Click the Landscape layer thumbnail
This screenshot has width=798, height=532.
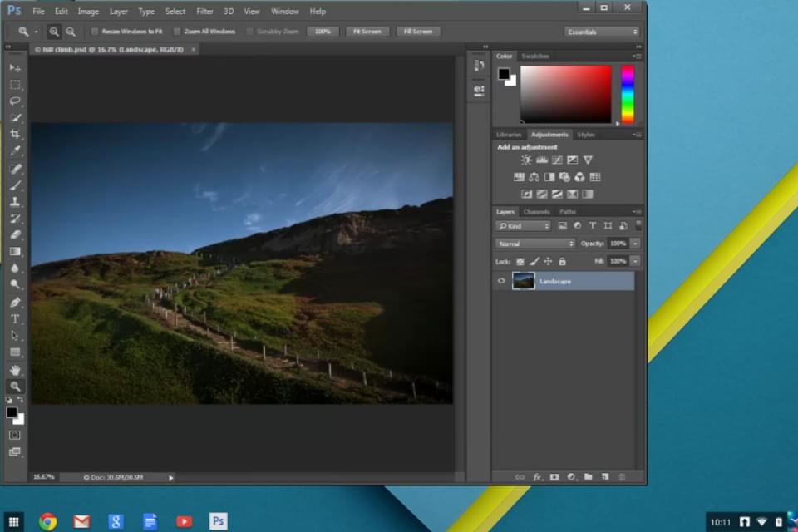524,281
